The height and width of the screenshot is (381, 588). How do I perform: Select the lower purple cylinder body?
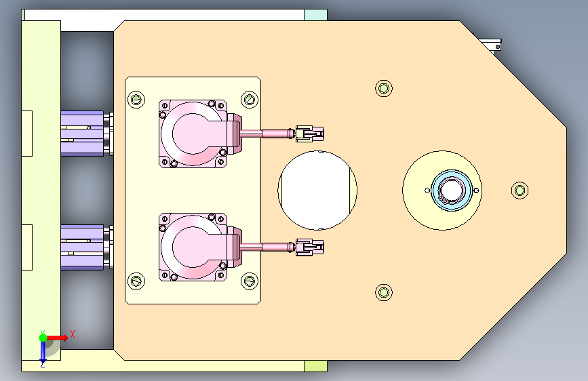pyautogui.click(x=82, y=247)
